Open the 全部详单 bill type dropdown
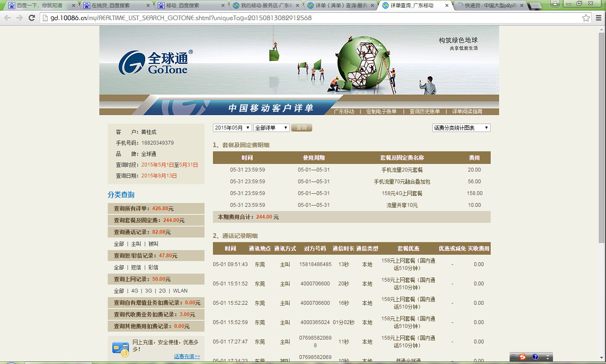The image size is (606, 364). [271, 128]
